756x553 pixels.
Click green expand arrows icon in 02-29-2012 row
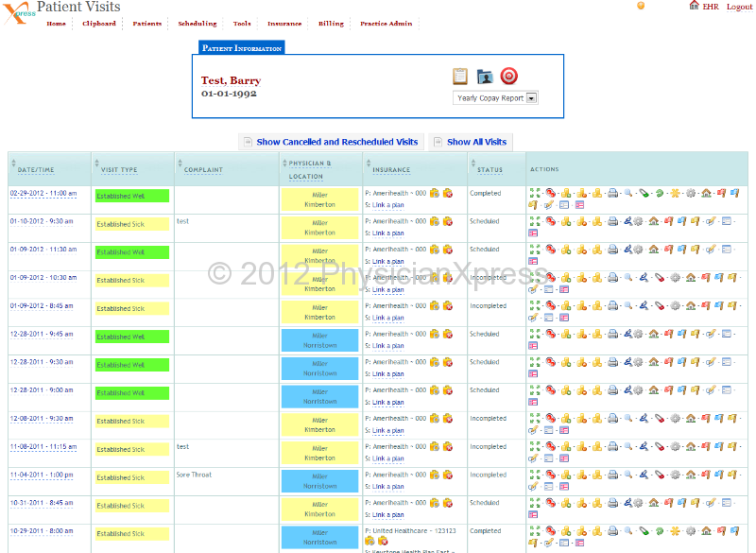[534, 193]
